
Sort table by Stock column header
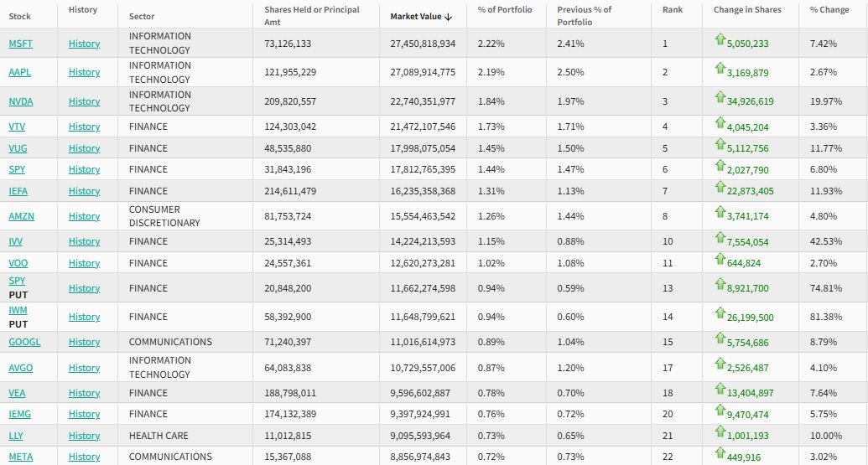19,16
